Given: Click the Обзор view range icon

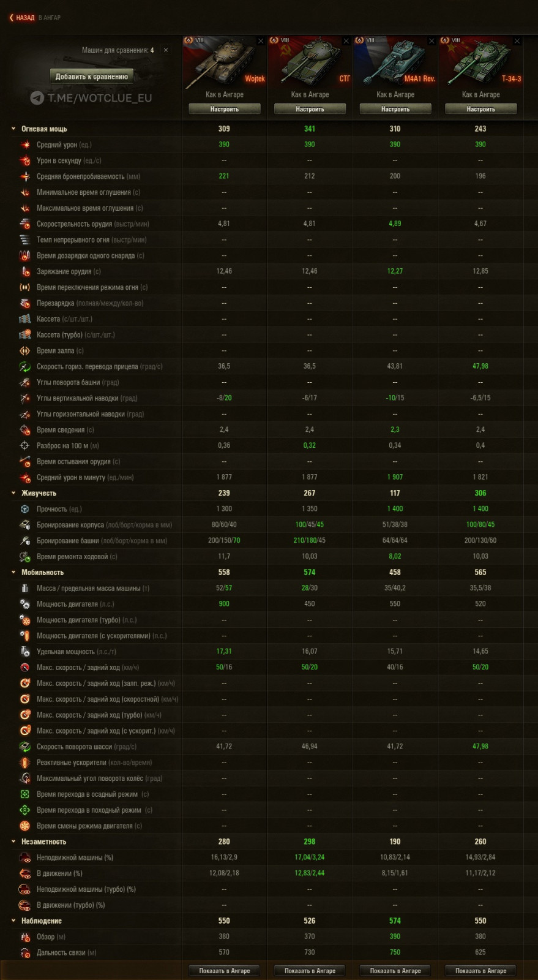Looking at the screenshot, I should pos(25,937).
